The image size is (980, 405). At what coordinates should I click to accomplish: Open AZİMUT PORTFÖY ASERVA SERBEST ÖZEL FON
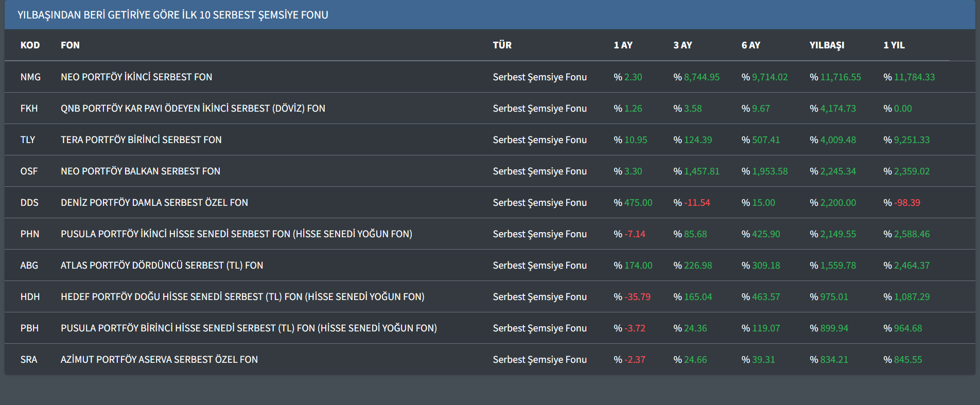[159, 360]
